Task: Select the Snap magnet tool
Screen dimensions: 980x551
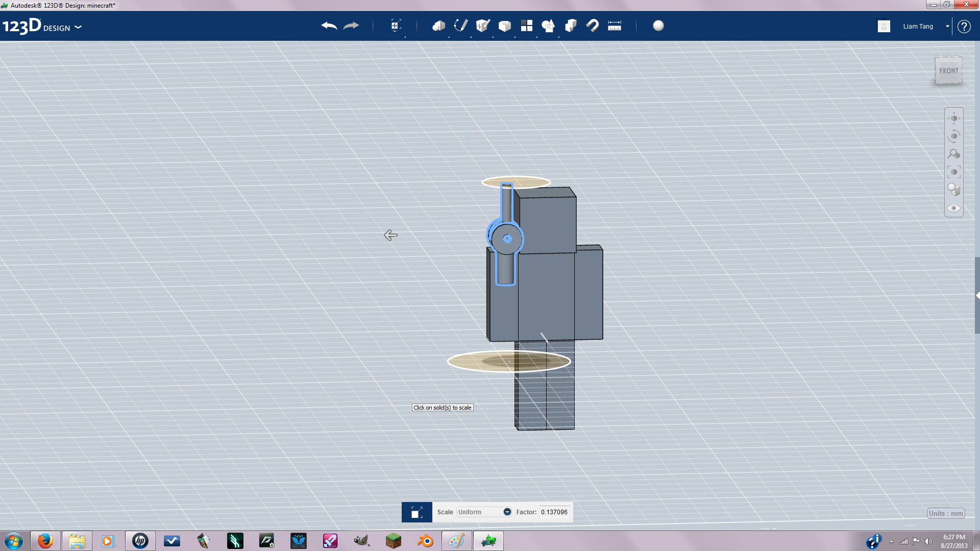Action: pyautogui.click(x=593, y=26)
